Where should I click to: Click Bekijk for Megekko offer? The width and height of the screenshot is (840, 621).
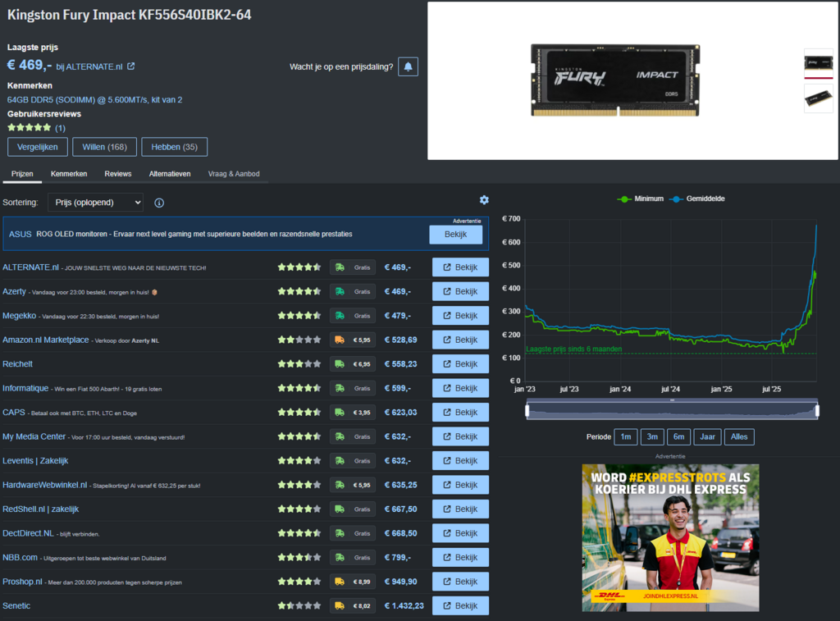461,316
